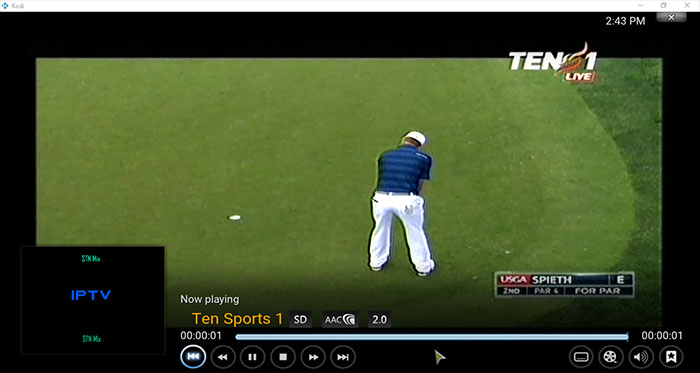Open the subtitles icon menu
The width and height of the screenshot is (700, 373).
tap(581, 357)
